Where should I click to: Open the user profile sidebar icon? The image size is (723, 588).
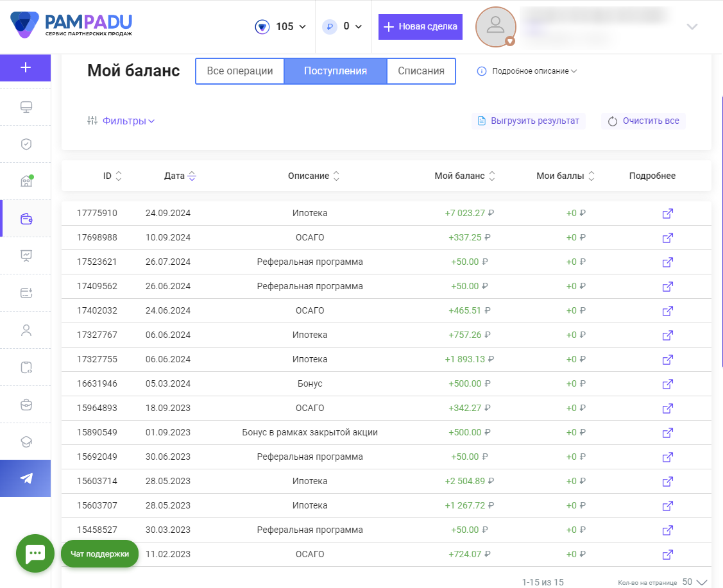(x=26, y=330)
